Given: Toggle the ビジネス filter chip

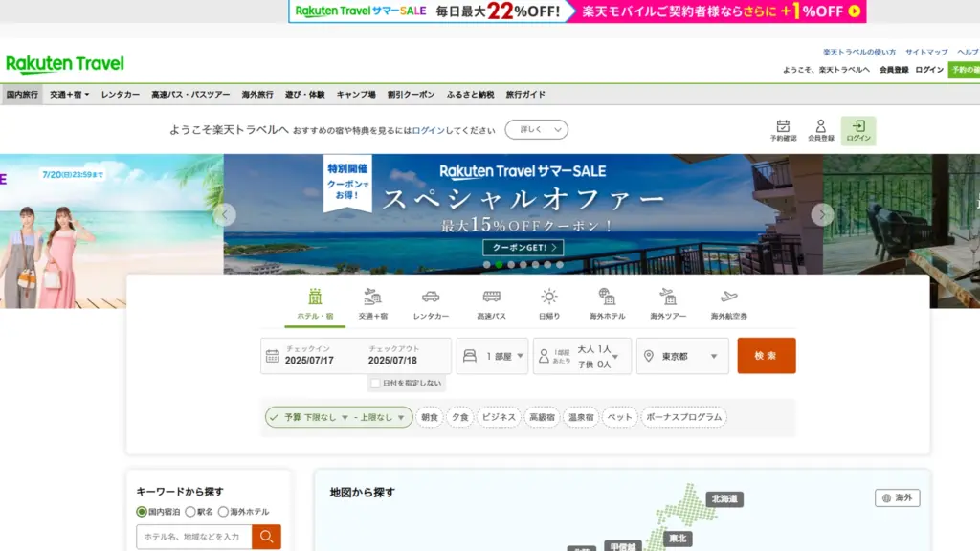Looking at the screenshot, I should [x=499, y=417].
